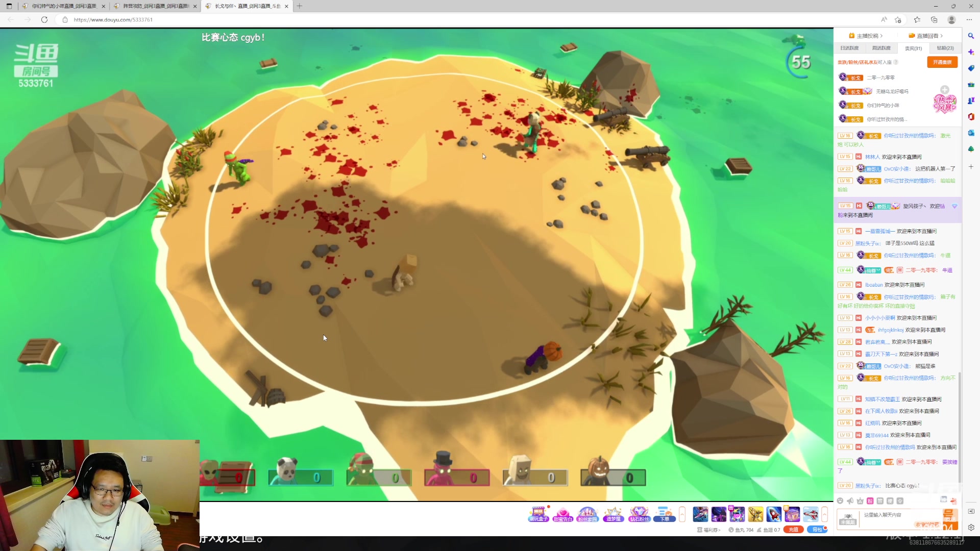This screenshot has width=980, height=551.
Task: Click the help question mark beside 可入座
Action: pyautogui.click(x=896, y=62)
